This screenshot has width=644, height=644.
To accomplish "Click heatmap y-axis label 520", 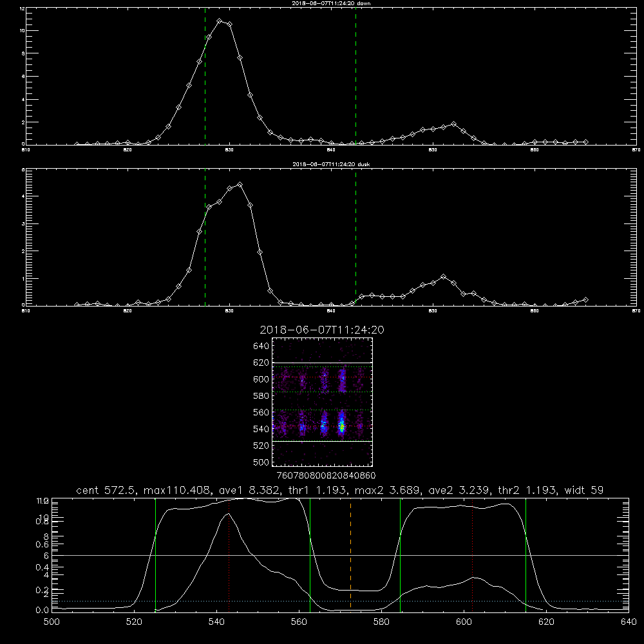I will click(261, 446).
